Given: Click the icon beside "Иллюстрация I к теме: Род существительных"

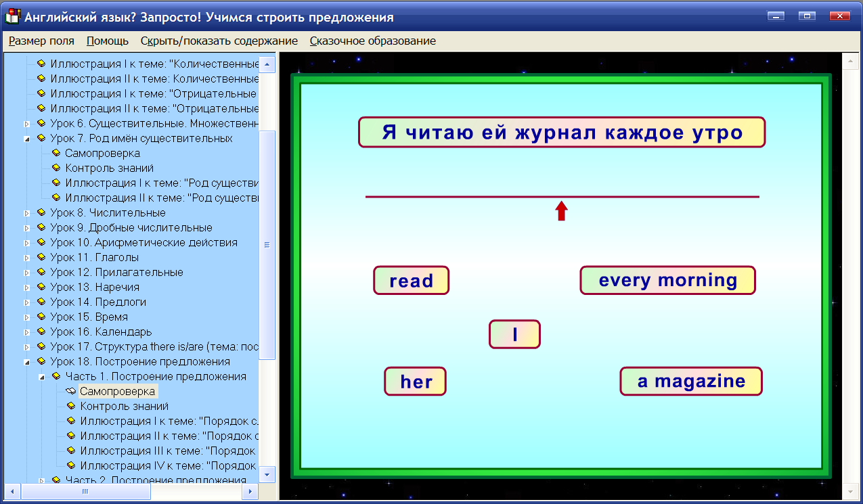Looking at the screenshot, I should pyautogui.click(x=56, y=183).
